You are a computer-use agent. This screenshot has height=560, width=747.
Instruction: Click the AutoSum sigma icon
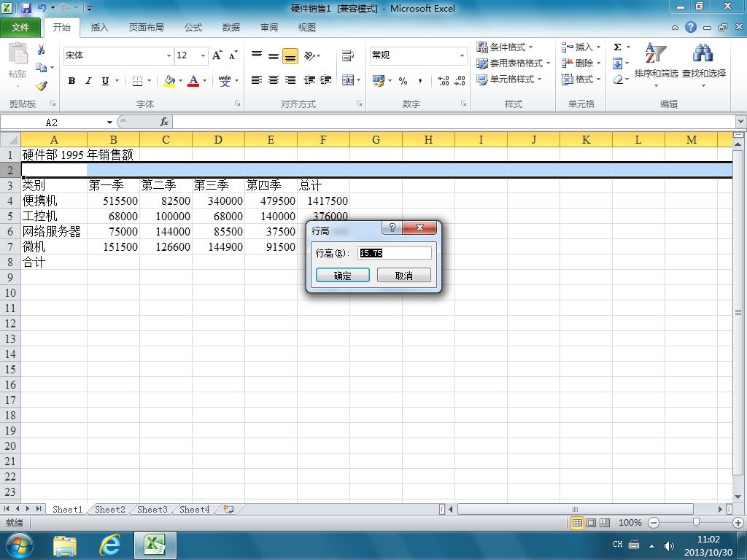coord(617,47)
